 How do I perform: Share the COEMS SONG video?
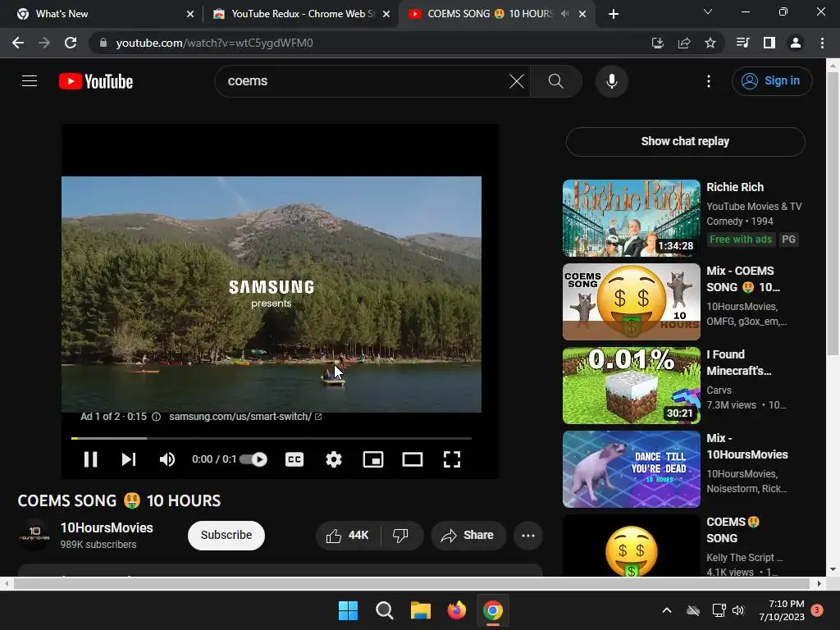(x=468, y=535)
